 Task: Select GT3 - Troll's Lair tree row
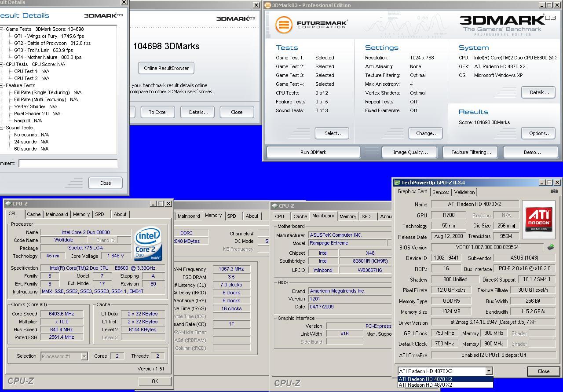(x=44, y=50)
